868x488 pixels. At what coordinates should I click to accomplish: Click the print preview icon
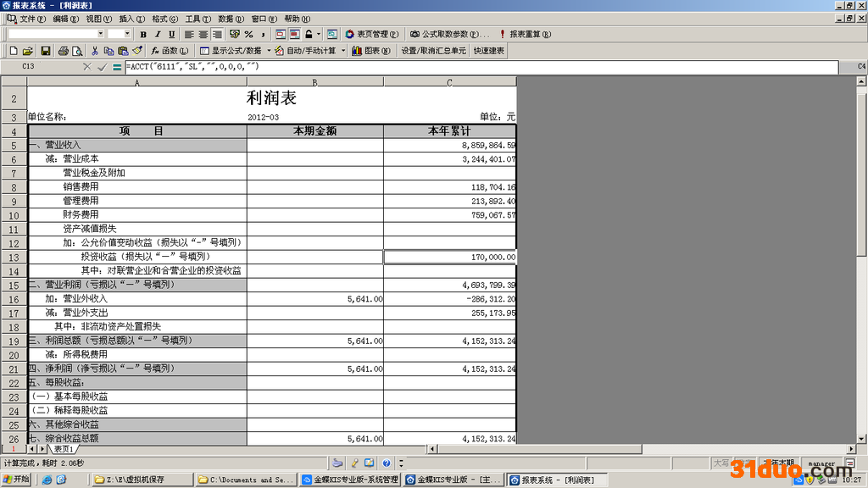pos(77,51)
